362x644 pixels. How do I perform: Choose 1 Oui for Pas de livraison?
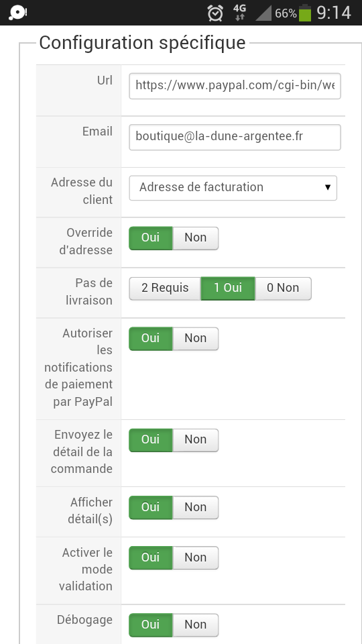pos(228,288)
